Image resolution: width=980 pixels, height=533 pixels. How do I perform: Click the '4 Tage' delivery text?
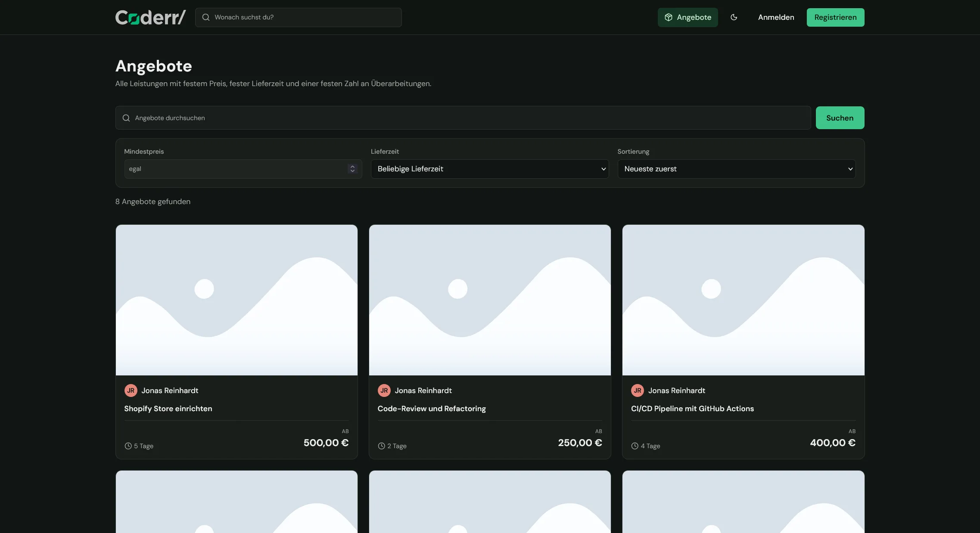[x=650, y=446]
